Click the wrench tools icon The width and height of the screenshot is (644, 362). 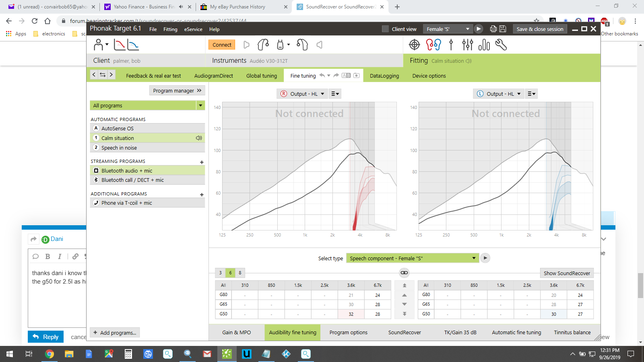tap(501, 45)
